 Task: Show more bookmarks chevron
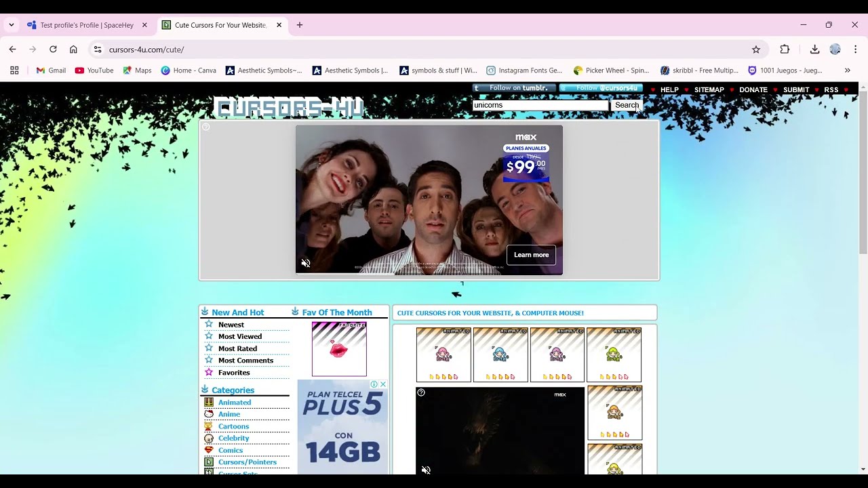(847, 70)
